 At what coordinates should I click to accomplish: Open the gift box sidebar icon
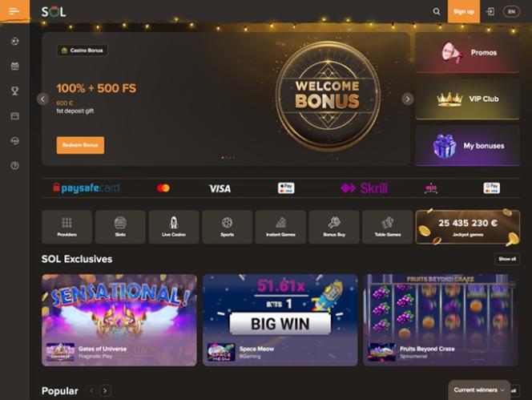[x=14, y=66]
